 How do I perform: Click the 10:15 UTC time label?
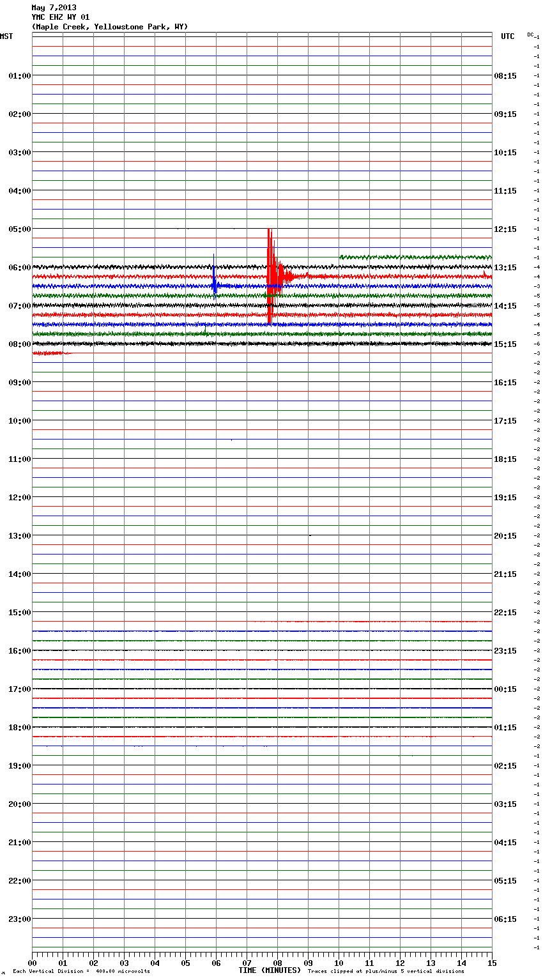pyautogui.click(x=505, y=153)
